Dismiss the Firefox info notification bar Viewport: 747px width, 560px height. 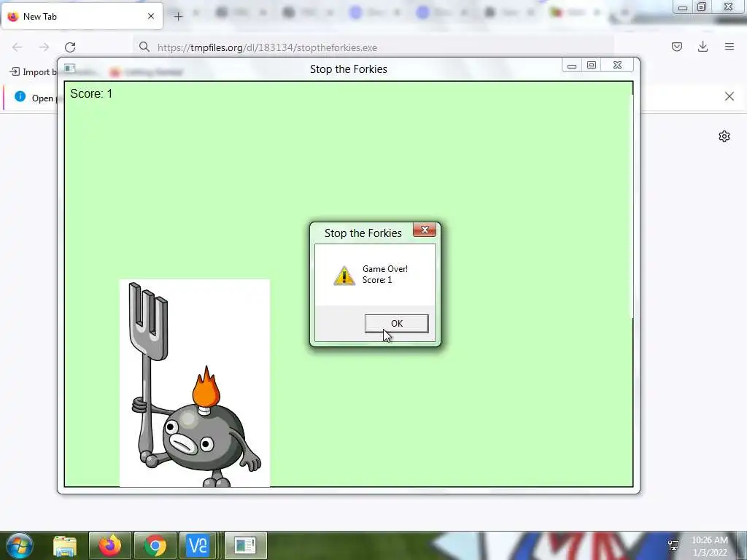click(x=729, y=97)
